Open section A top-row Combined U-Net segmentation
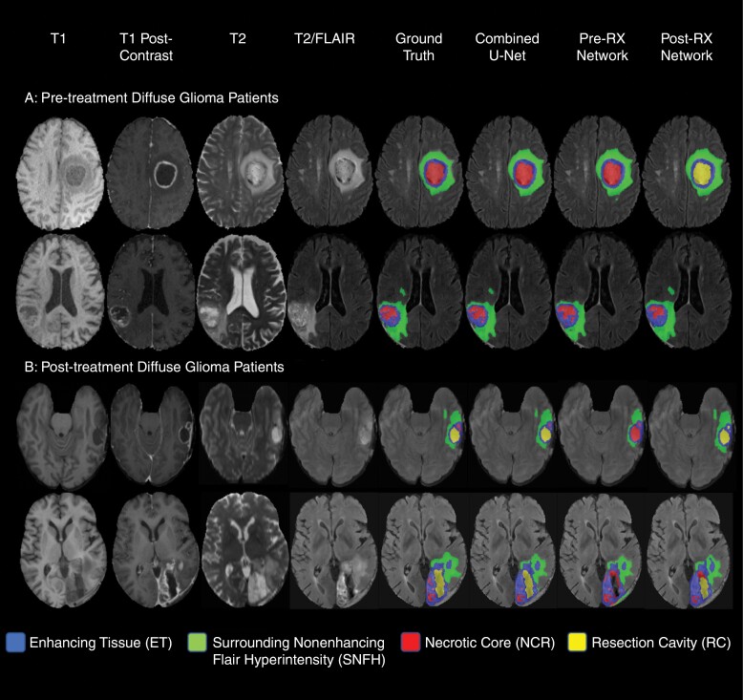 click(508, 172)
